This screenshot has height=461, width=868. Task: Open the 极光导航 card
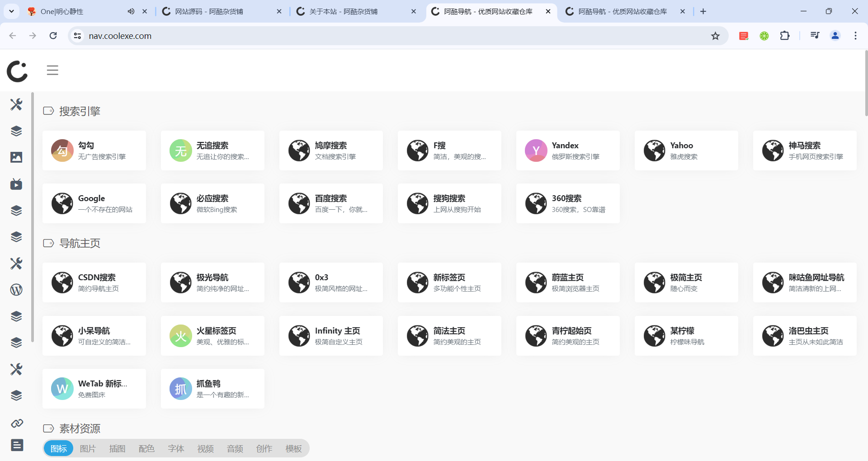click(x=212, y=282)
